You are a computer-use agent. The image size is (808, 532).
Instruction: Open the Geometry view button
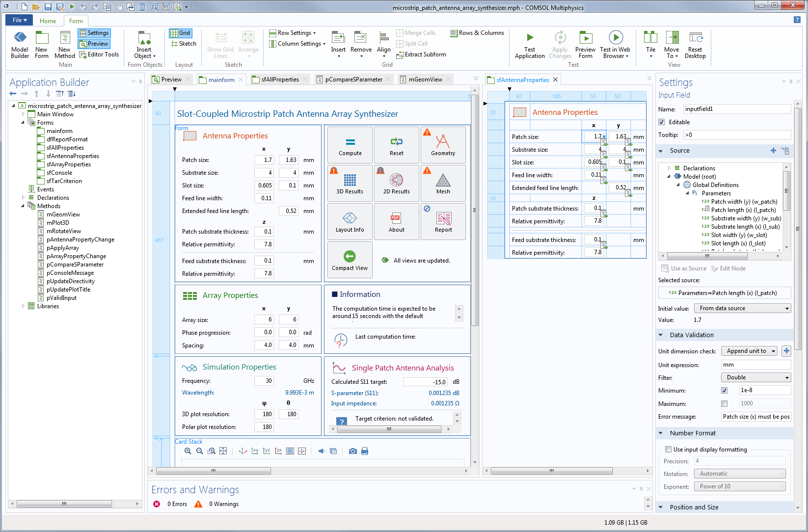point(443,145)
